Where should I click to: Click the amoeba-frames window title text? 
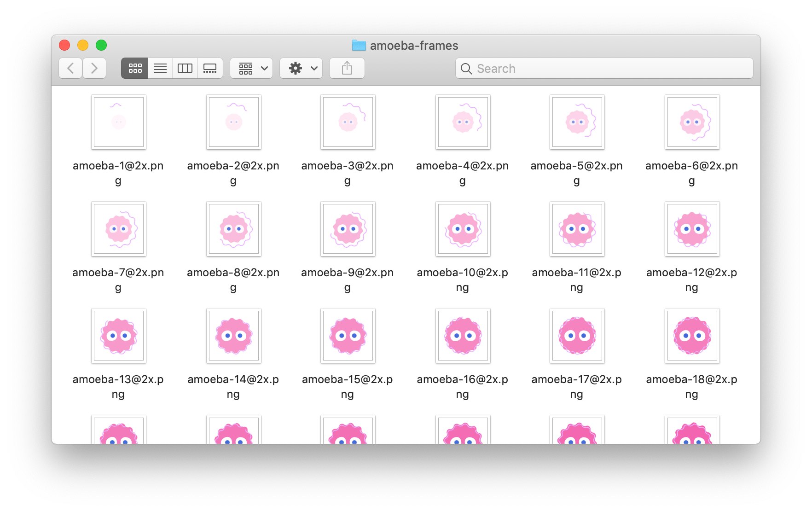coord(414,46)
